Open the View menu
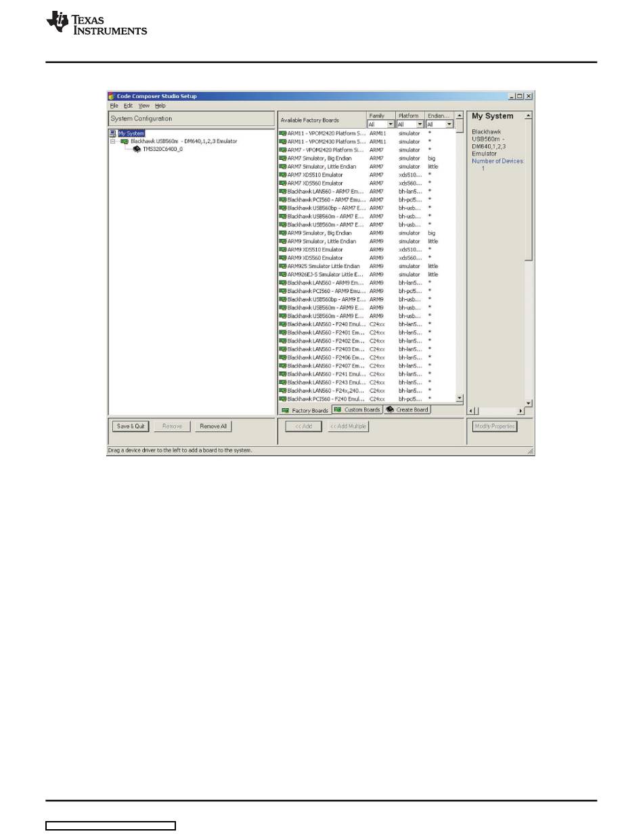The width and height of the screenshot is (643, 840). 144,106
